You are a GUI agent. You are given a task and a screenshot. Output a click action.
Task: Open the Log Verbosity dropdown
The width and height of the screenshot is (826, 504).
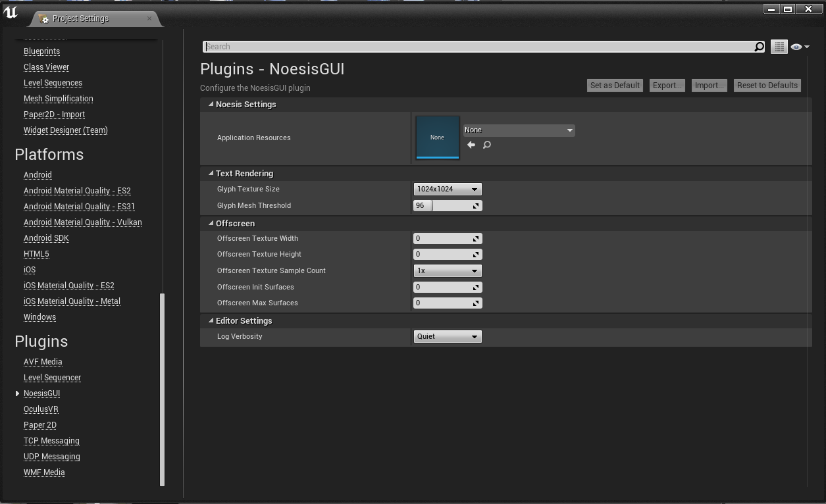click(448, 336)
